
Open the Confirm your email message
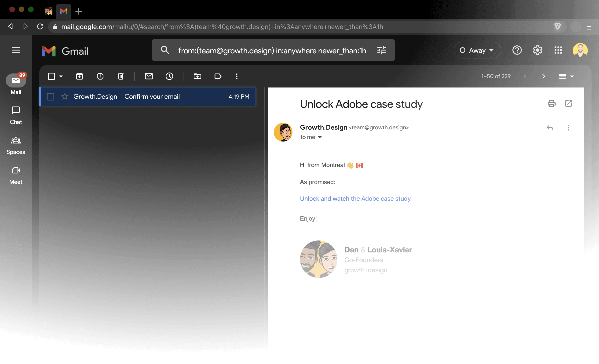coord(148,97)
